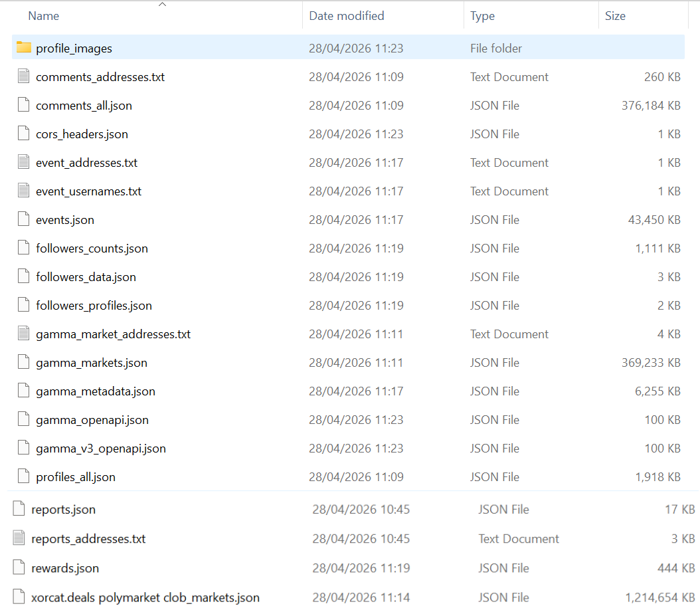Click the events.json file icon
Screen dimensions: 700x612
click(x=24, y=219)
